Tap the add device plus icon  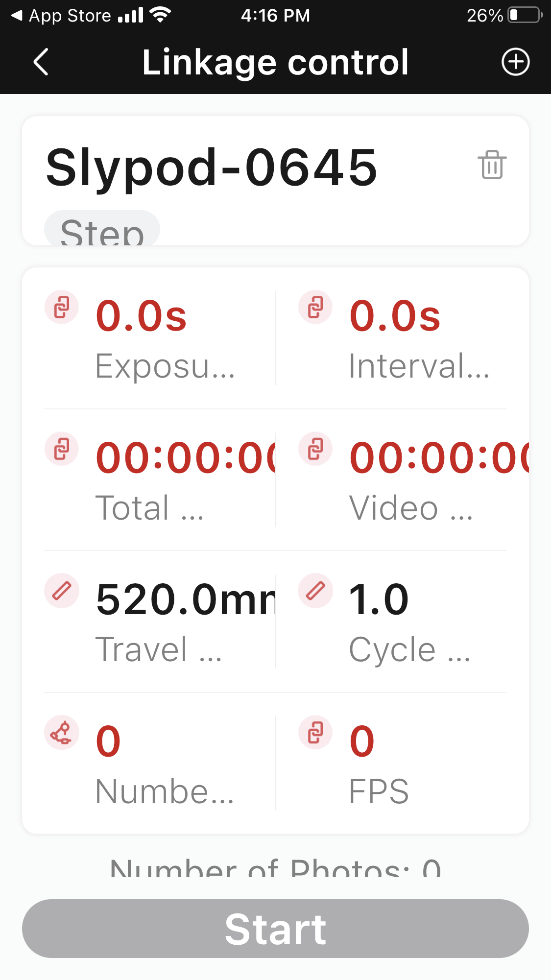click(515, 62)
